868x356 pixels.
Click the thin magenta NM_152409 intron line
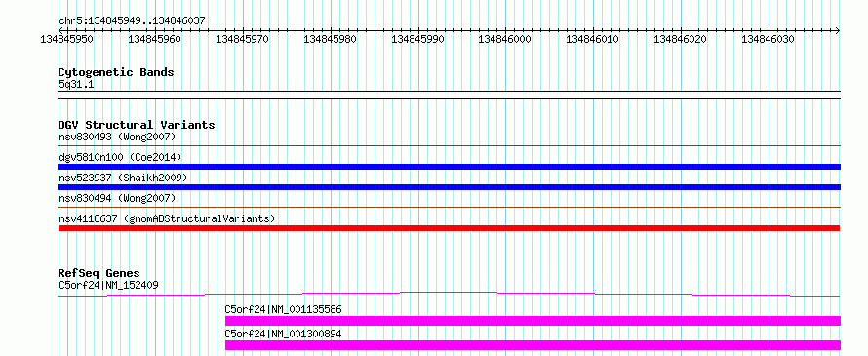tap(449, 294)
